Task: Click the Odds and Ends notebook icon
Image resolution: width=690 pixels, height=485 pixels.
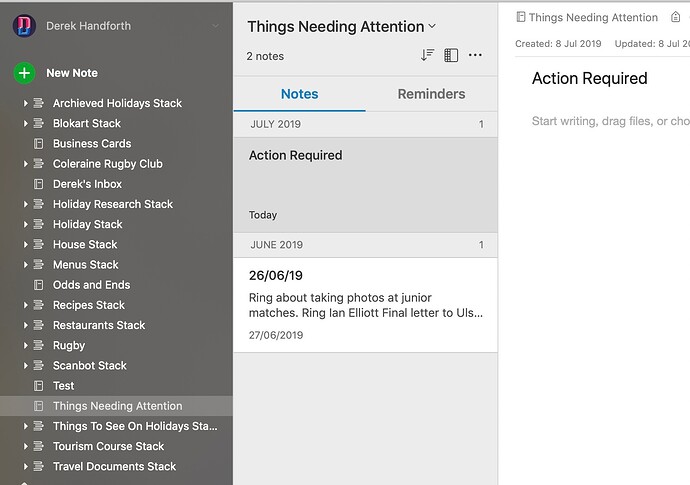Action: [x=39, y=285]
